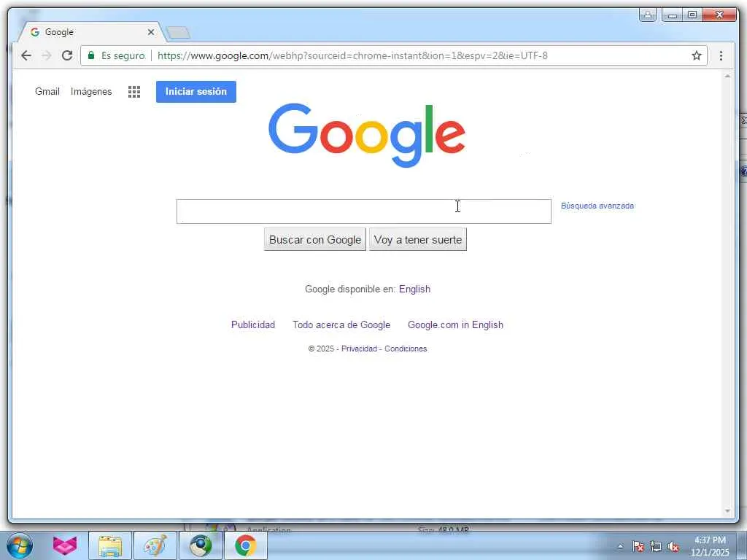Click the muted volume tray icon
This screenshot has height=560, width=747.
[x=673, y=546]
